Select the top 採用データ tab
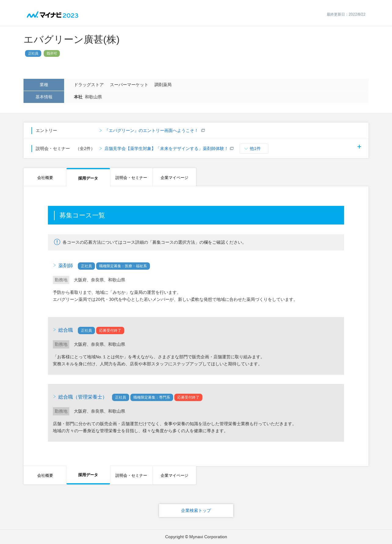This screenshot has width=392, height=544. click(x=88, y=178)
